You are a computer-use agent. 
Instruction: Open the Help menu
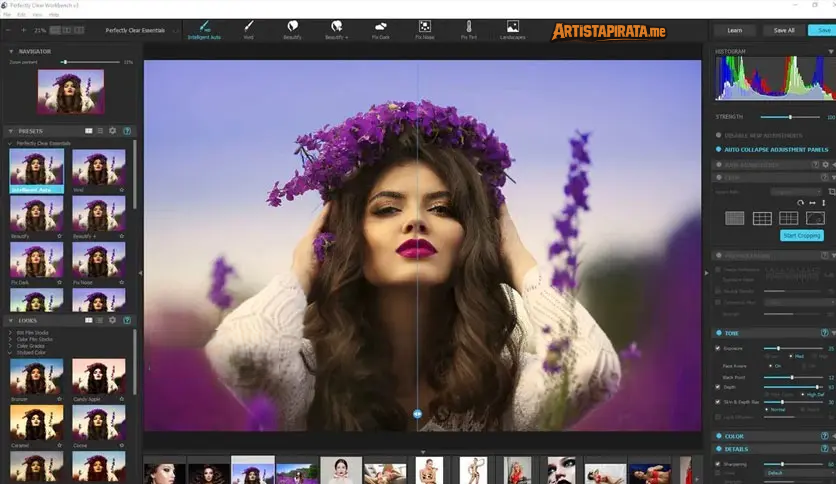coord(54,16)
